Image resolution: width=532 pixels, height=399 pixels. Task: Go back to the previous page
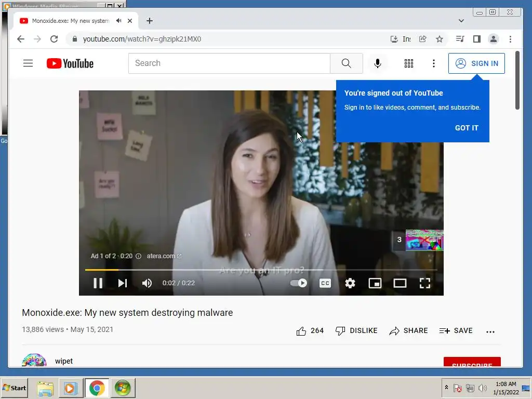[x=21, y=39]
